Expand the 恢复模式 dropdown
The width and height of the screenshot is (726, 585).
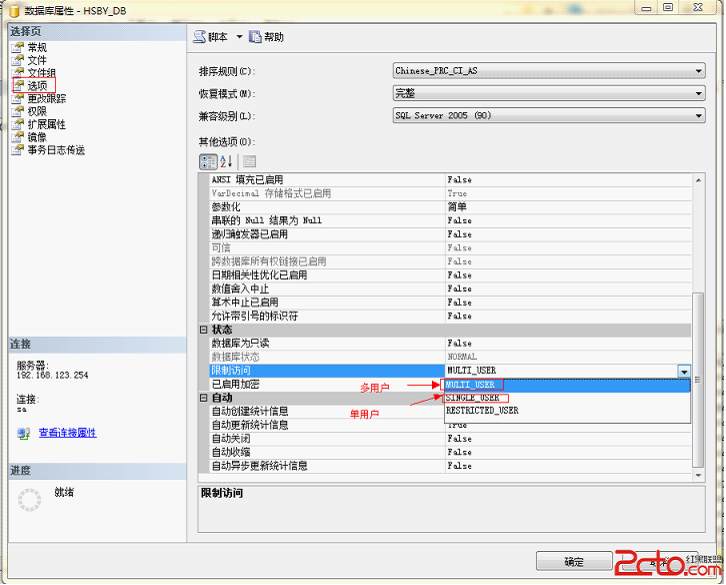[549, 93]
